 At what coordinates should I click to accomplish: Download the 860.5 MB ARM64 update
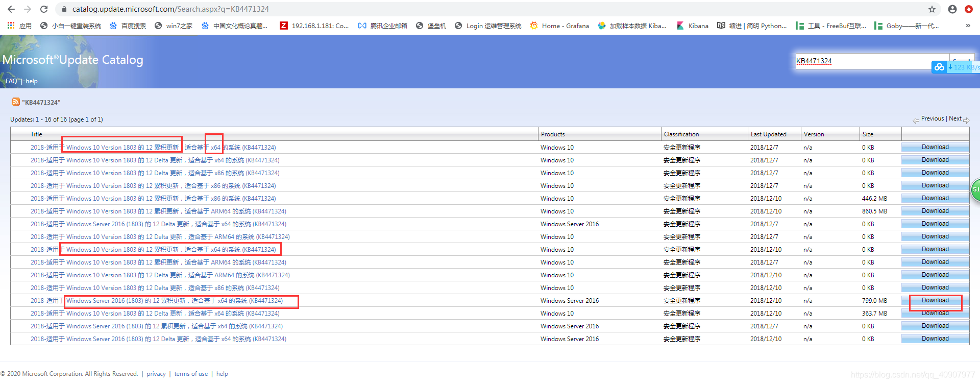point(935,211)
